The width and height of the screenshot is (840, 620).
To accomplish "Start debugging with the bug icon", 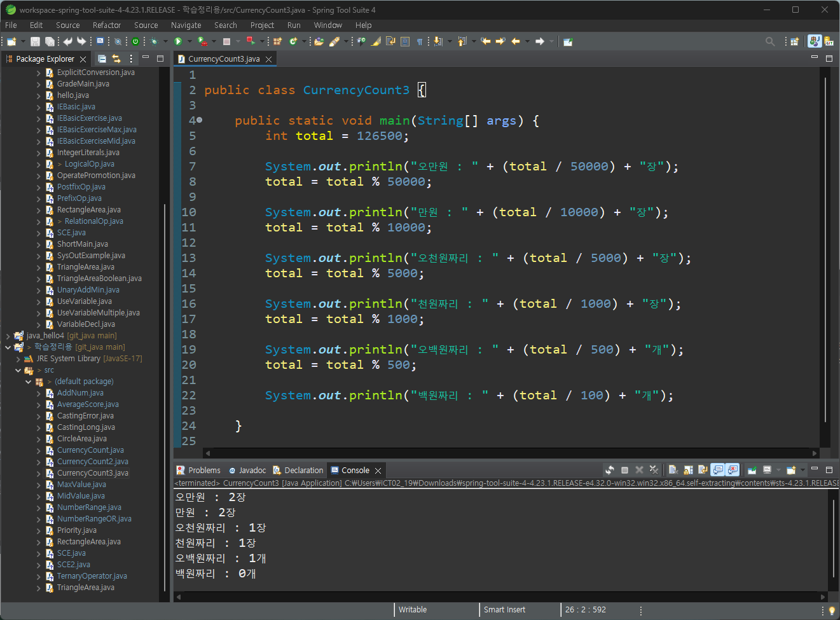I will click(155, 41).
